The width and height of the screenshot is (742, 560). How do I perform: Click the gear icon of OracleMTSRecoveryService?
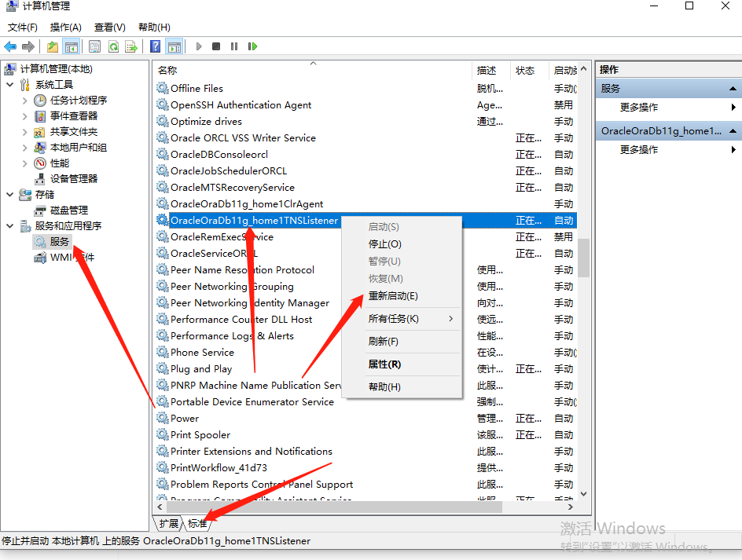pos(163,187)
